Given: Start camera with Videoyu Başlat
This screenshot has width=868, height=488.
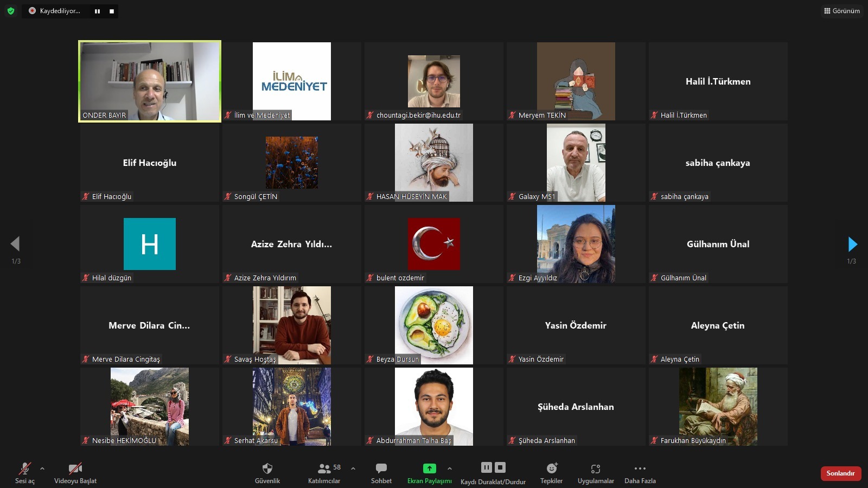Looking at the screenshot, I should (x=75, y=472).
